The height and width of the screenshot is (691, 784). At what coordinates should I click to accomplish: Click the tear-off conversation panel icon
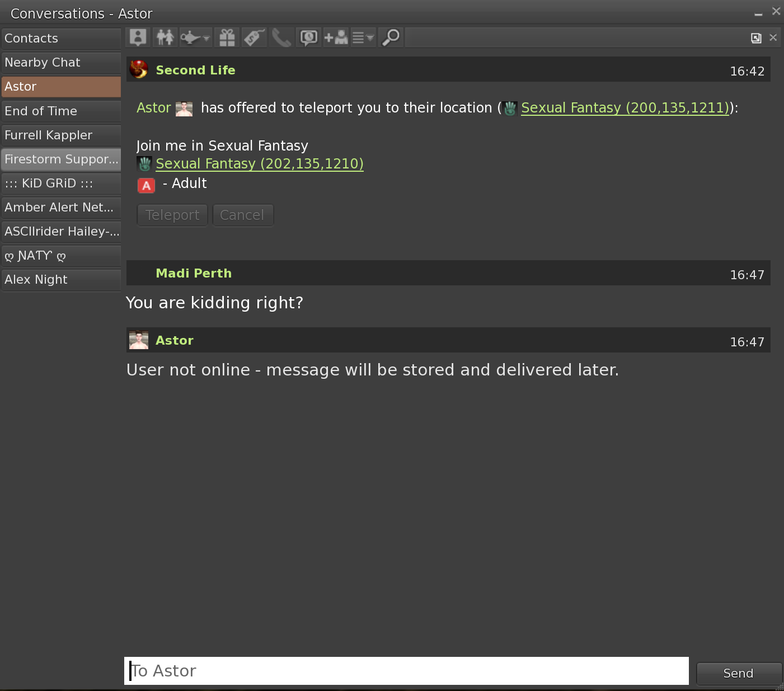[756, 38]
